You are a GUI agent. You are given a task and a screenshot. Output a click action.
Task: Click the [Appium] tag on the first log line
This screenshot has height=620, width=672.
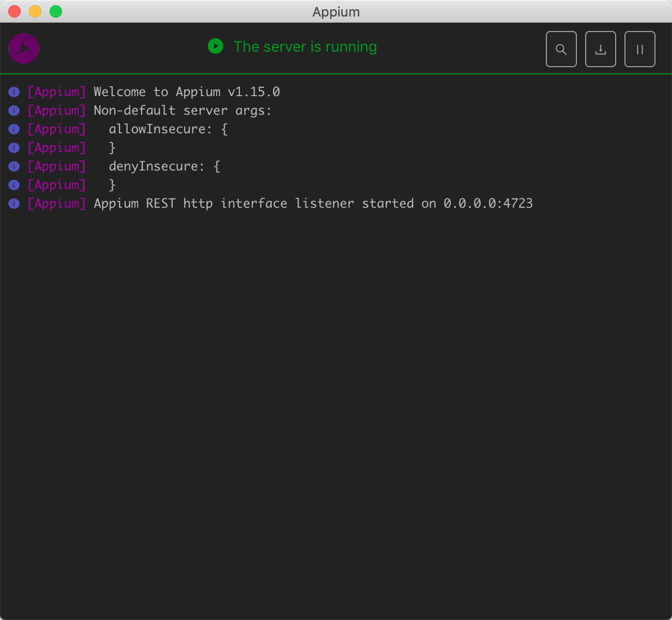pos(56,92)
